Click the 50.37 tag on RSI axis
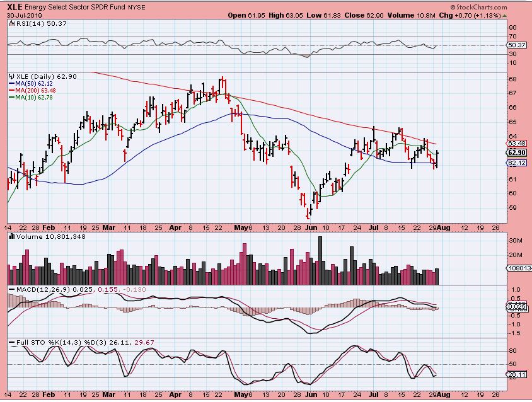Screen dimensions: 532x402 pyautogui.click(x=517, y=45)
